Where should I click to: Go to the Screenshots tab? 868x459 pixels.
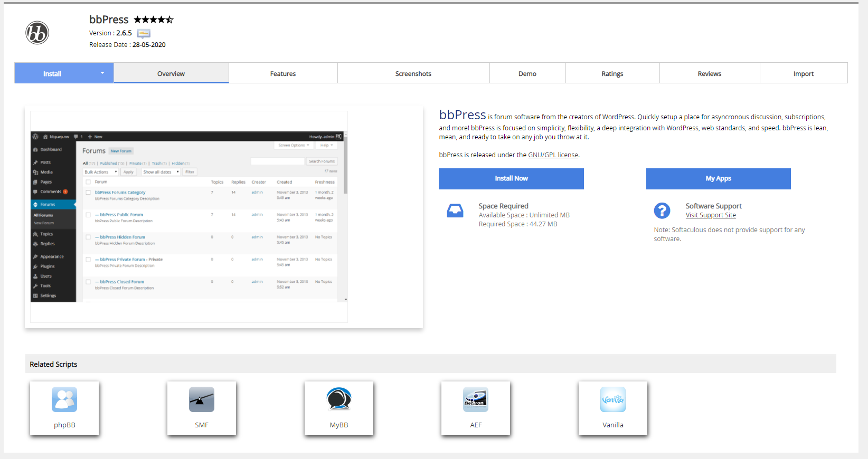[x=413, y=73]
